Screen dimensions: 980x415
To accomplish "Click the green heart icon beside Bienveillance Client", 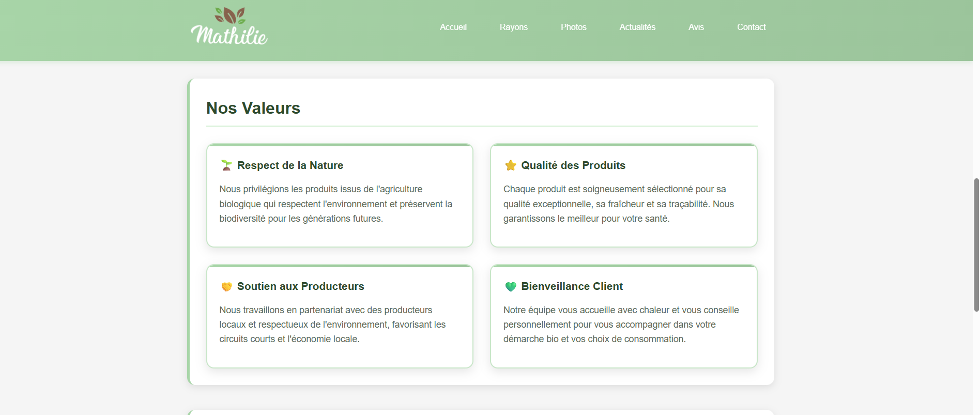I will (x=511, y=286).
